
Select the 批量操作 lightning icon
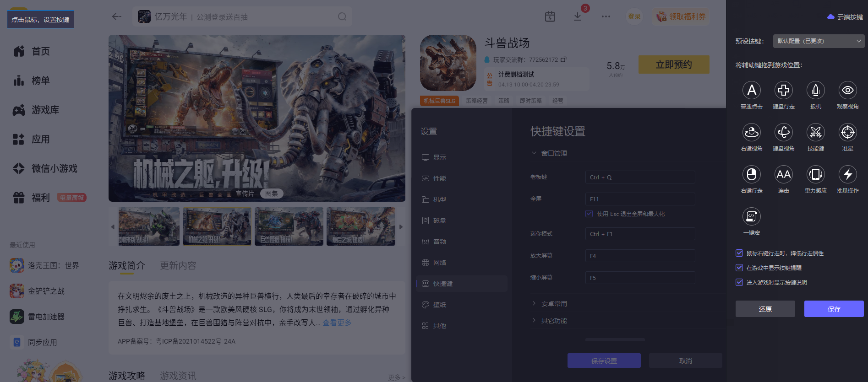[x=848, y=174]
